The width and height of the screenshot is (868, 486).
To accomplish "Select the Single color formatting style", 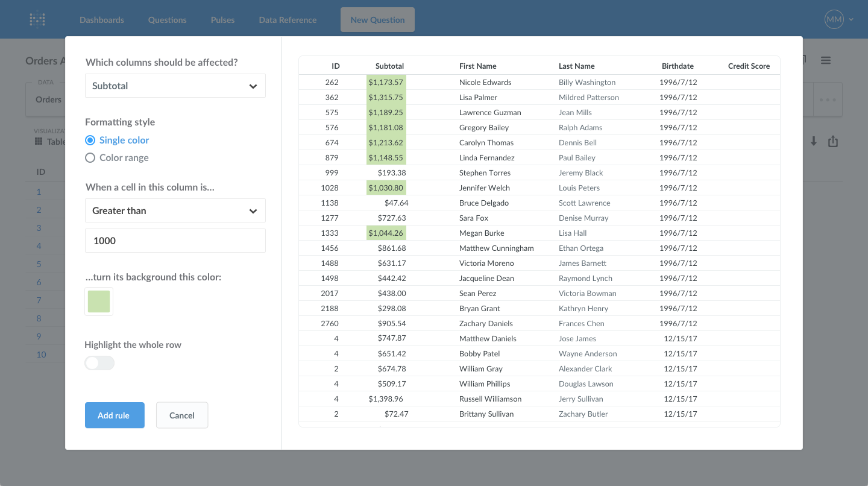I will click(x=90, y=140).
